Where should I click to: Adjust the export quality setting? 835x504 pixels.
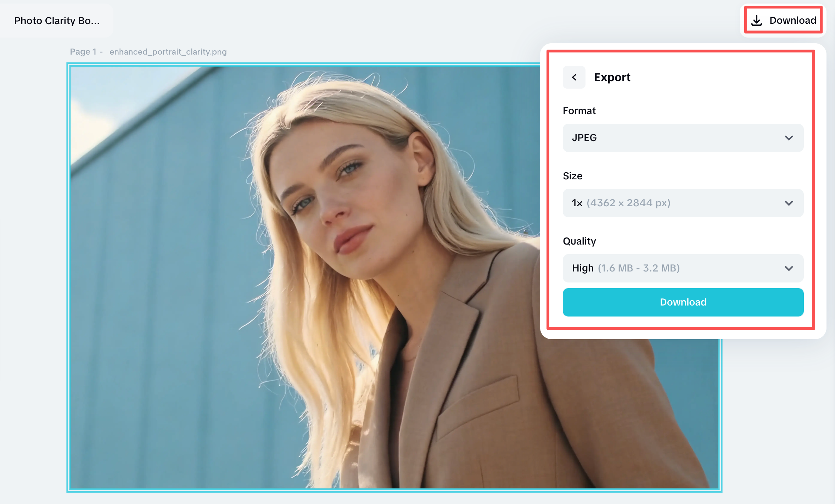[x=683, y=268]
